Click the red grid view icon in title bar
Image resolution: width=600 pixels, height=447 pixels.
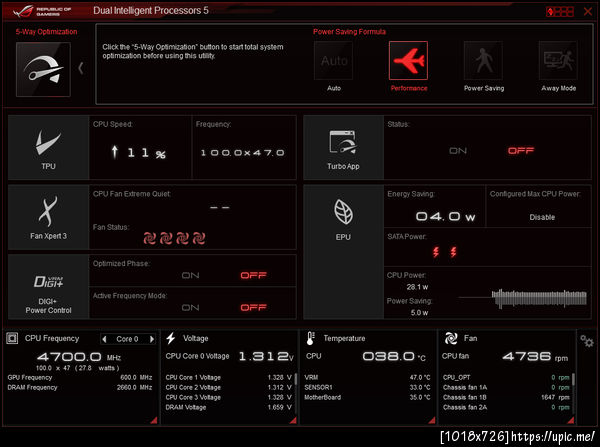coord(560,11)
